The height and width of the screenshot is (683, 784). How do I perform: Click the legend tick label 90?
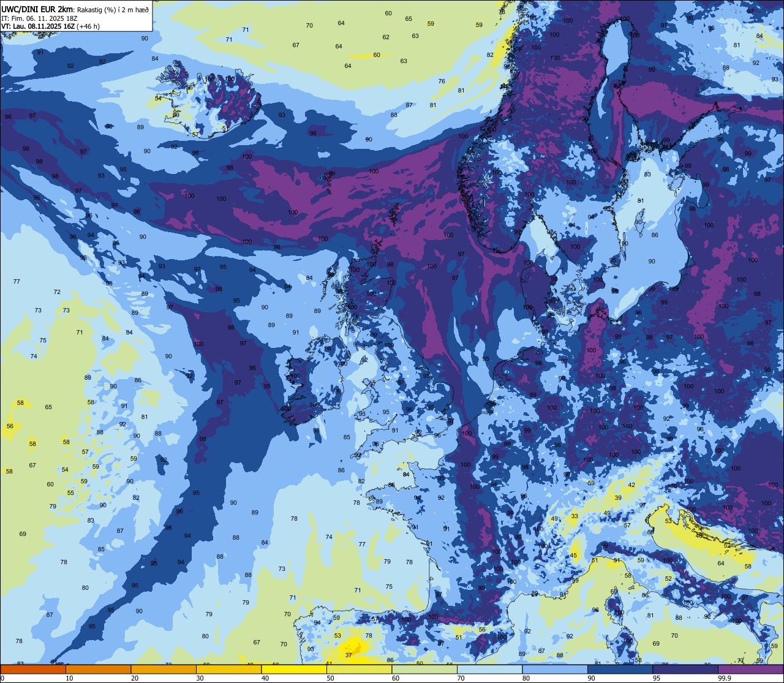[x=591, y=678]
